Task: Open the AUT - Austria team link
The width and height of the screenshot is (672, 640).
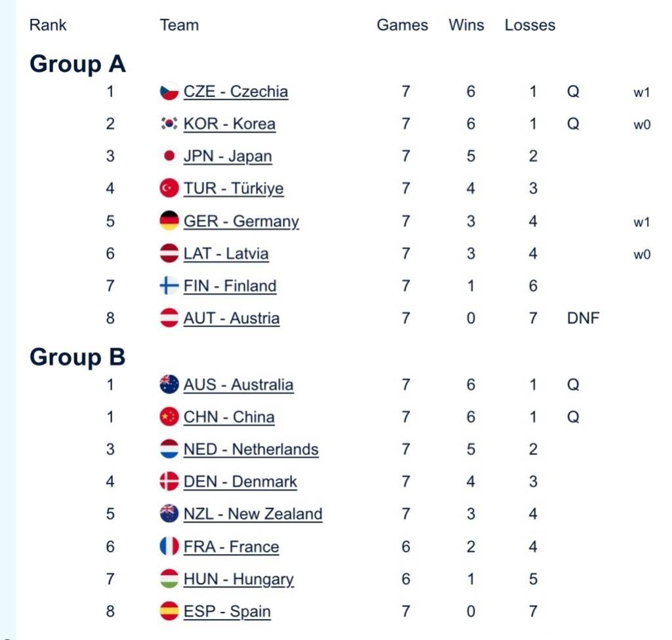Action: 231,319
